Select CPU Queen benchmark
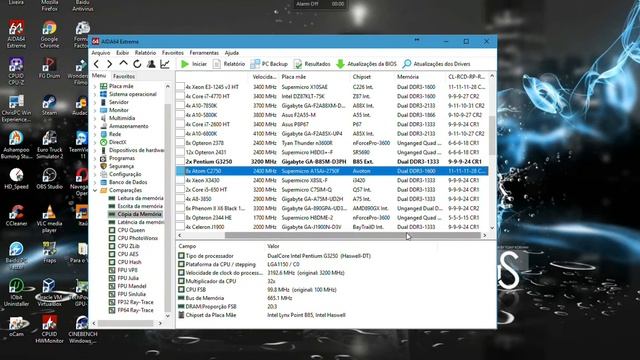The width and height of the screenshot is (640, 360). pos(127,230)
